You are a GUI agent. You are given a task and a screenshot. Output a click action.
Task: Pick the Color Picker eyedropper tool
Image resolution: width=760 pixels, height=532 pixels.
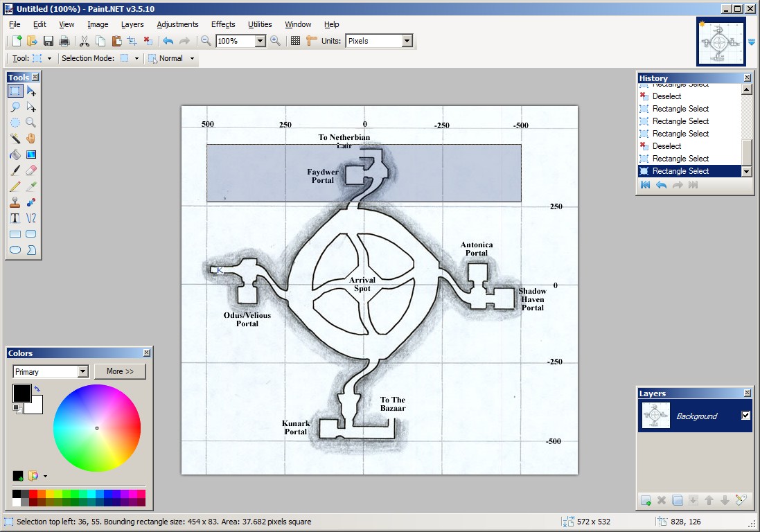pyautogui.click(x=31, y=186)
